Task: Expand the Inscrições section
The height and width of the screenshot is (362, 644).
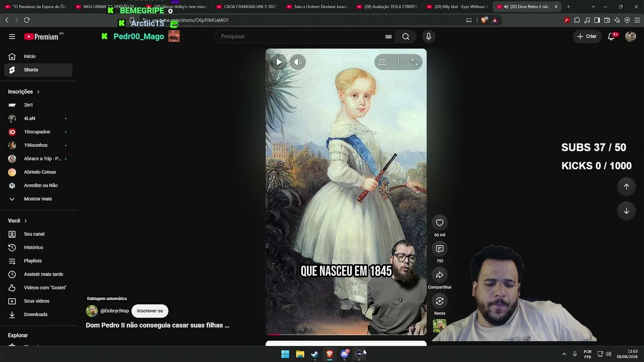Action: (x=24, y=92)
